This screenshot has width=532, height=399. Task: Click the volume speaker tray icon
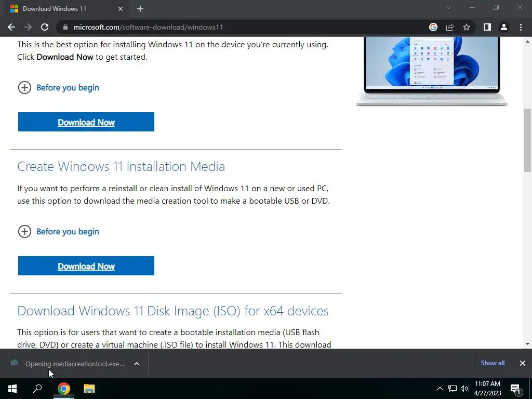tap(464, 389)
